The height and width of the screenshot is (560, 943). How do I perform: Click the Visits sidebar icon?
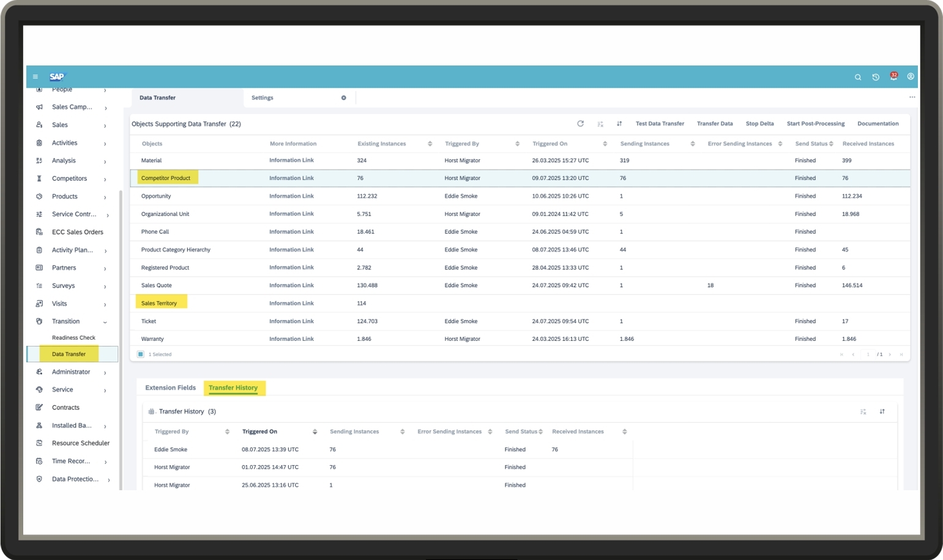point(39,304)
